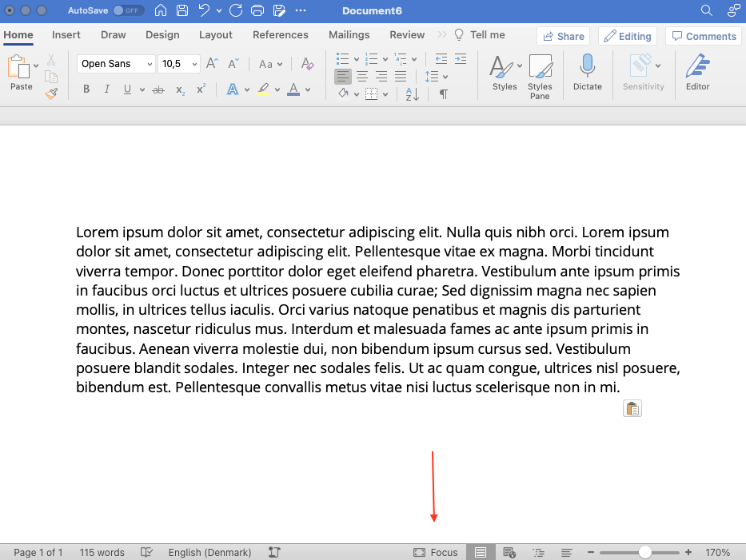Open the Design tab

tap(162, 34)
